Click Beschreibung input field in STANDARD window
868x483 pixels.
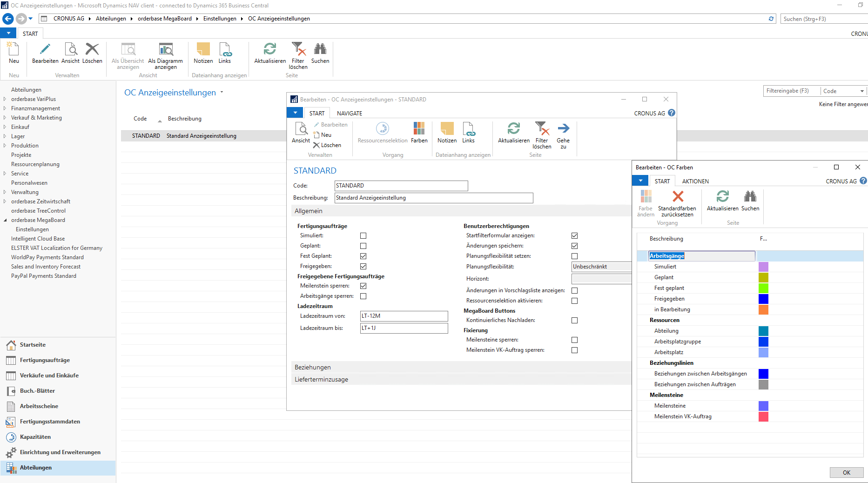pos(434,198)
